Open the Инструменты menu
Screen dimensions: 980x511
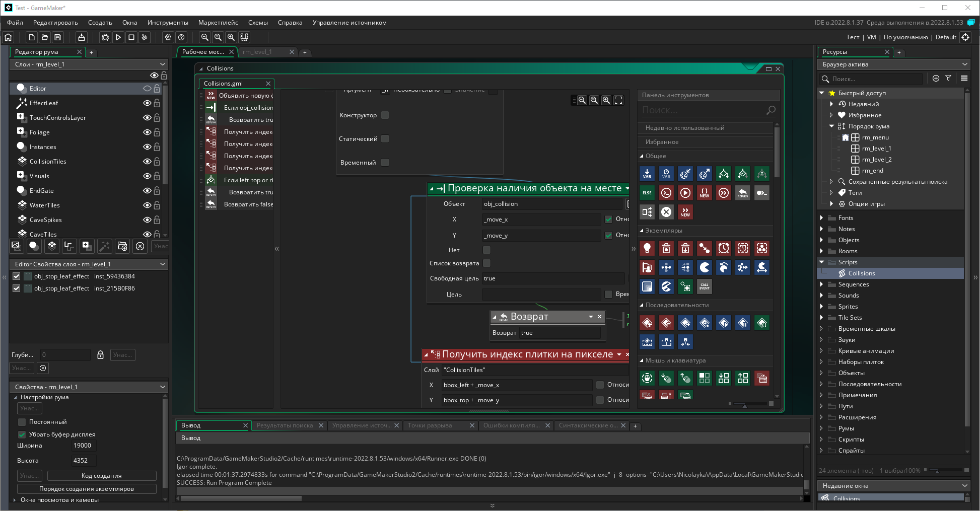tap(168, 23)
